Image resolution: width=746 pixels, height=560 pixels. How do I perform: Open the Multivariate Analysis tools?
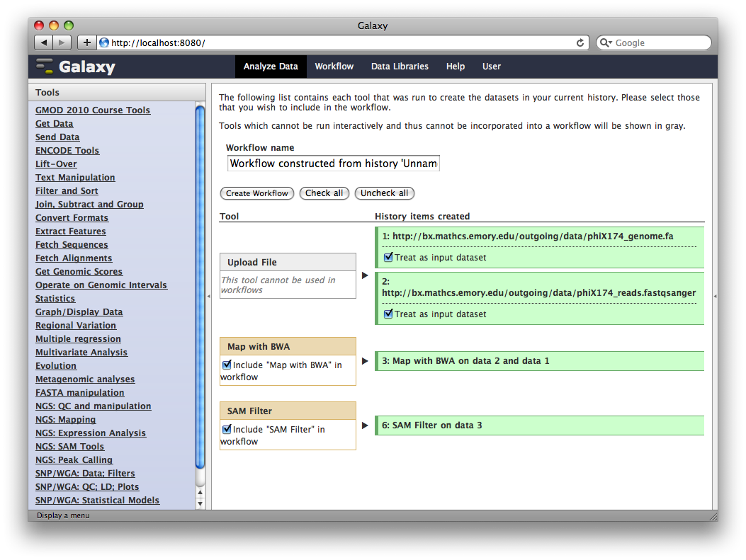81,353
